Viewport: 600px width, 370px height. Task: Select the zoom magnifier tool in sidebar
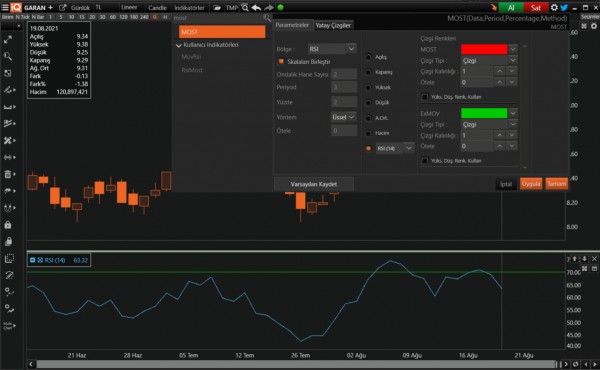[x=8, y=56]
